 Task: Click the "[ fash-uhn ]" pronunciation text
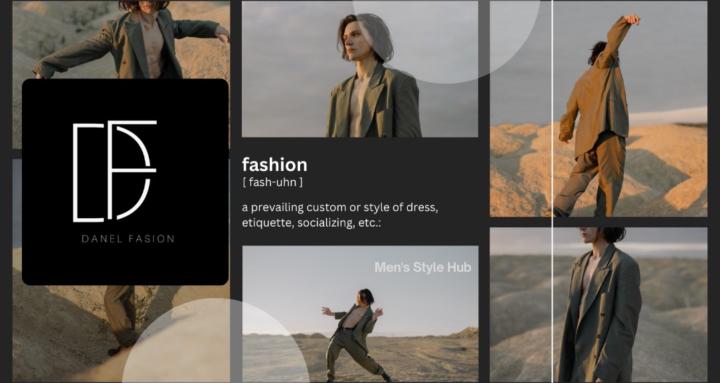pyautogui.click(x=272, y=182)
